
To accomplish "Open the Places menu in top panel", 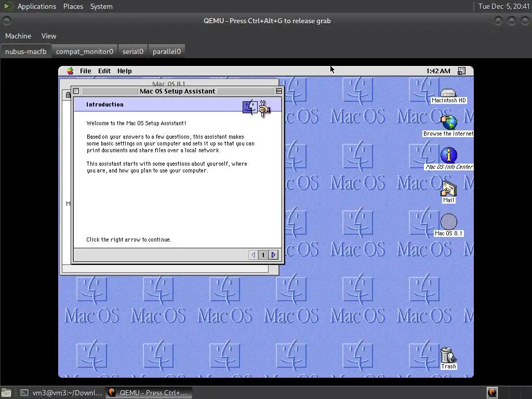I will pos(73,6).
